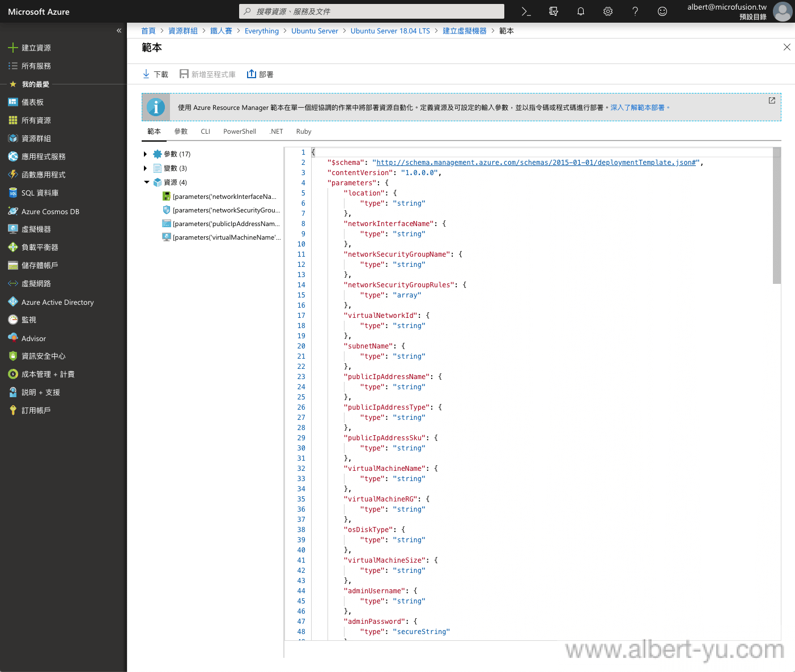Switch to the Ruby tab
Image resolution: width=795 pixels, height=672 pixels.
[304, 131]
